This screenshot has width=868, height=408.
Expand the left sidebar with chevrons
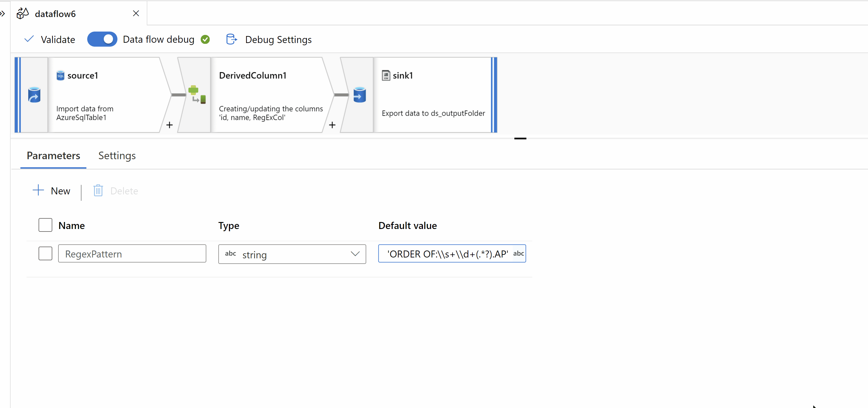[3, 13]
